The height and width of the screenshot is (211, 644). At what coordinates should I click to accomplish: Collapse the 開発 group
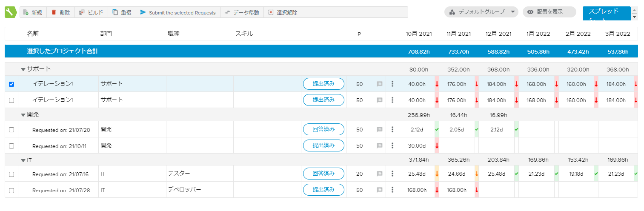point(23,115)
